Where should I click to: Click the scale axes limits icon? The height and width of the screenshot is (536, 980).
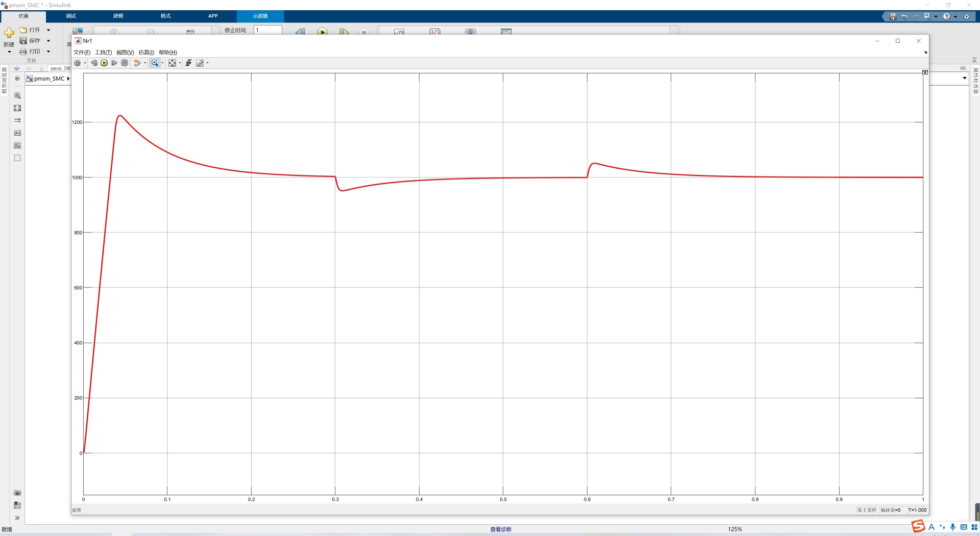click(x=172, y=63)
